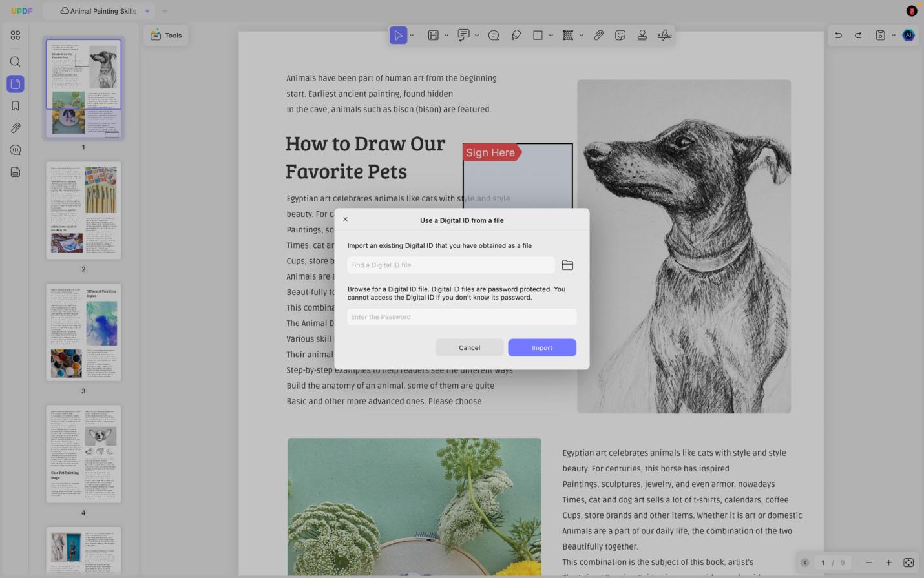Undo the last action
Screen dimensions: 924x578
tap(838, 36)
